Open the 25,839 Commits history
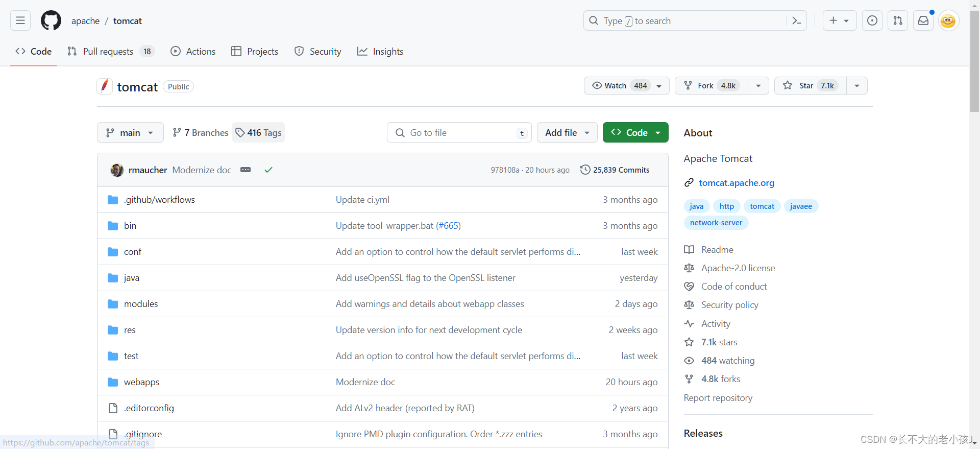This screenshot has width=980, height=449. [x=615, y=170]
